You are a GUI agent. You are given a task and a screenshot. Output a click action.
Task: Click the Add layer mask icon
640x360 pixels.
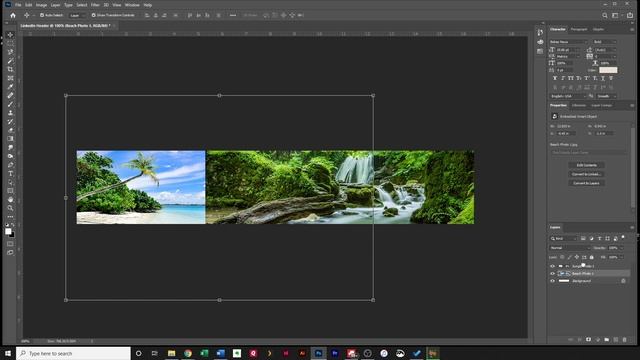(x=588, y=340)
